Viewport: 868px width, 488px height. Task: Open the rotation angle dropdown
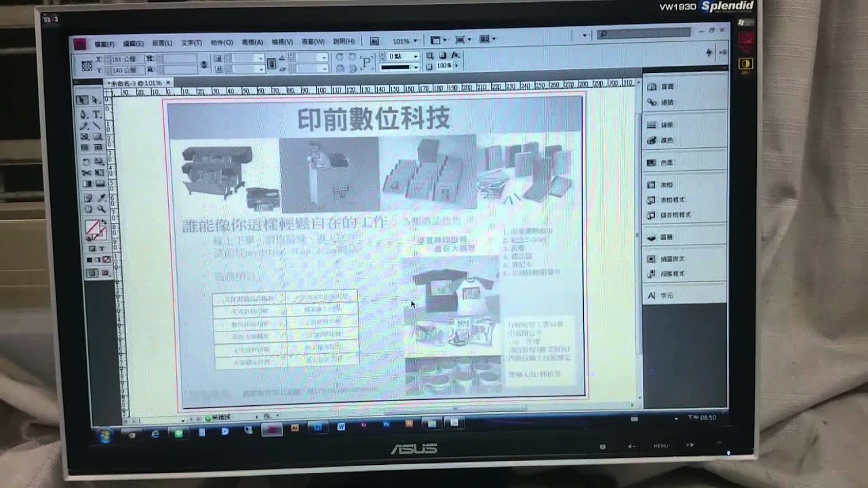coord(324,58)
